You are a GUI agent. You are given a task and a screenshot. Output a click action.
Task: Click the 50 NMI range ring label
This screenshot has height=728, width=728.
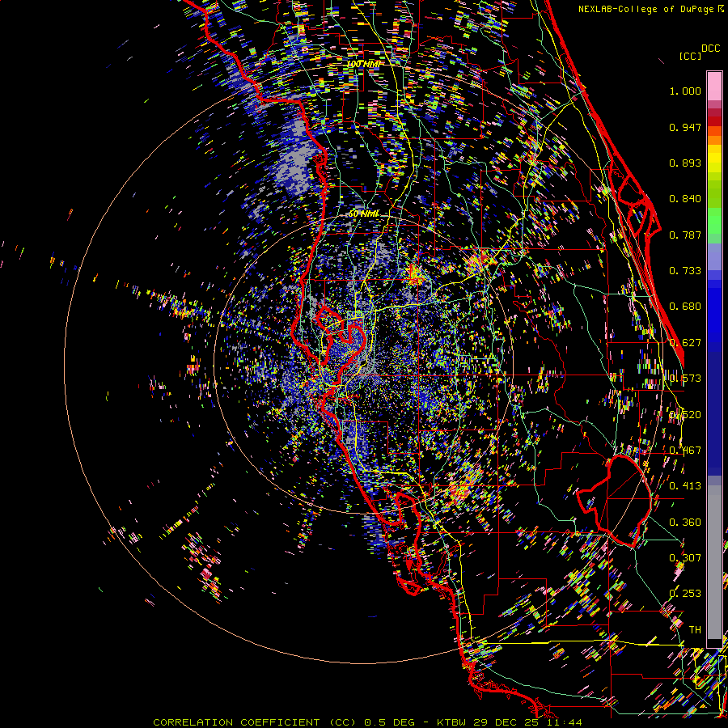click(364, 214)
